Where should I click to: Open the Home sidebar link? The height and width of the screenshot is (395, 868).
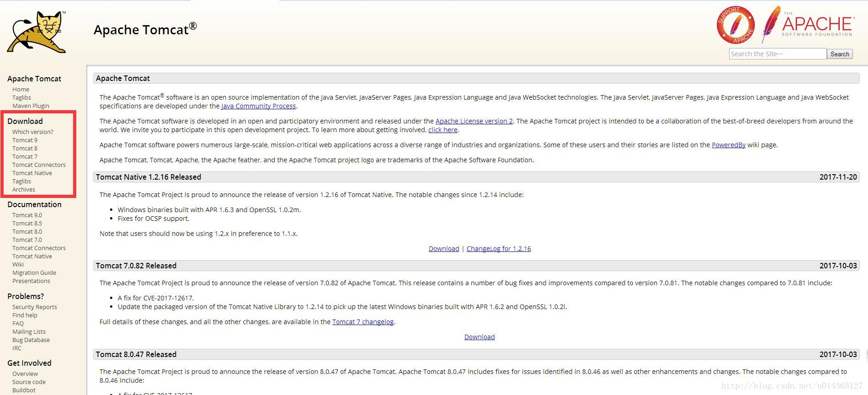[21, 89]
